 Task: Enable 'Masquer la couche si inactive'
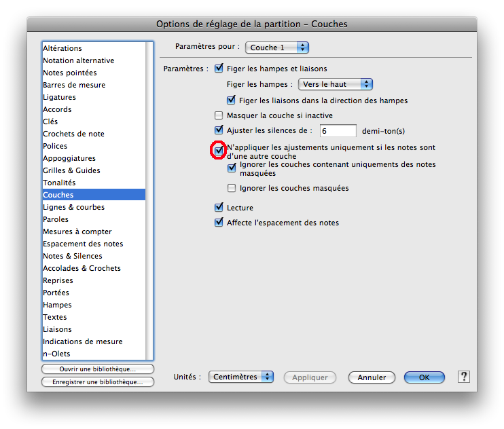coord(219,116)
